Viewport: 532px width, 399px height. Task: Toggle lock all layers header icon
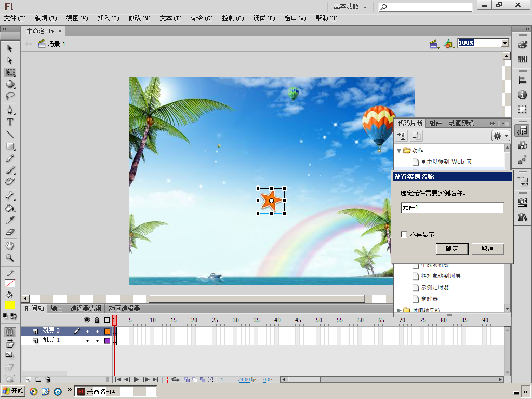coord(97,320)
